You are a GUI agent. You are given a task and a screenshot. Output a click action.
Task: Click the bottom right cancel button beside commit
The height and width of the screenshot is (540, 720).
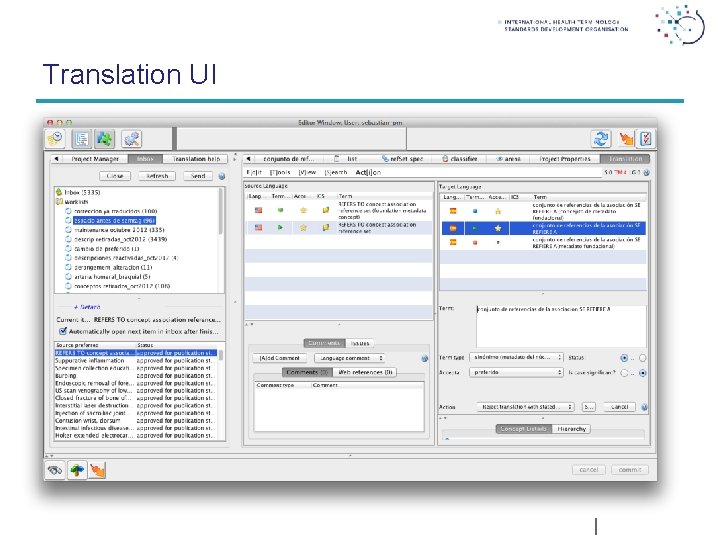click(589, 470)
